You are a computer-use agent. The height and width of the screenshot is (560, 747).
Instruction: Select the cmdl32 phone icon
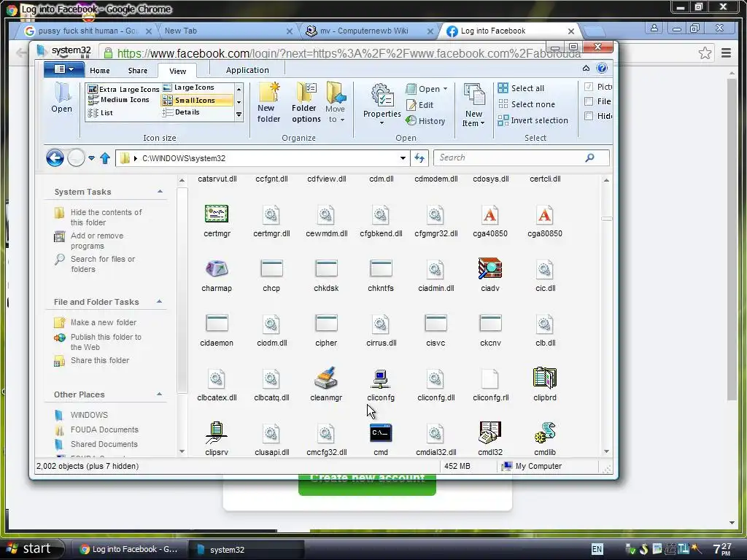(x=490, y=433)
